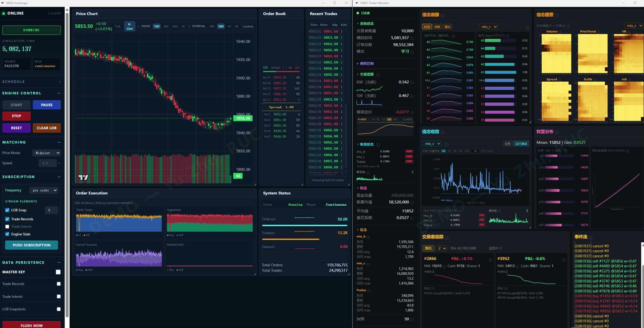Click info icon next to 快照 value 50

tap(412, 319)
